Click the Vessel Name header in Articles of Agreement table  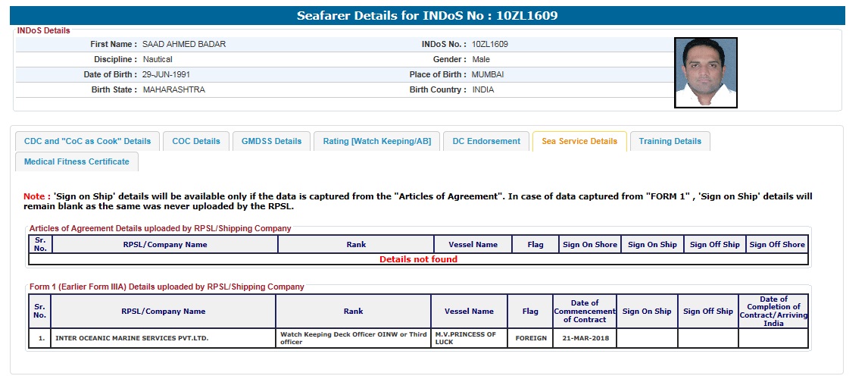coord(473,244)
